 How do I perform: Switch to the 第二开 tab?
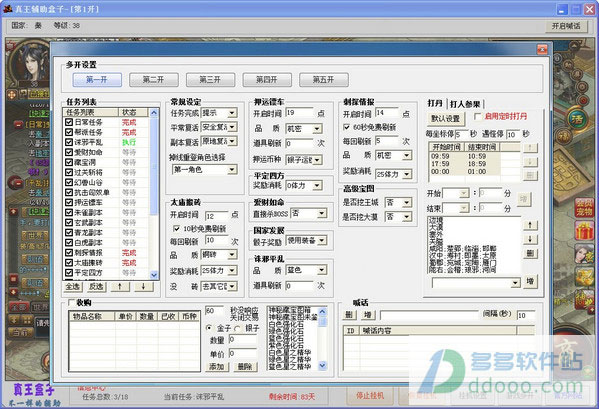154,80
